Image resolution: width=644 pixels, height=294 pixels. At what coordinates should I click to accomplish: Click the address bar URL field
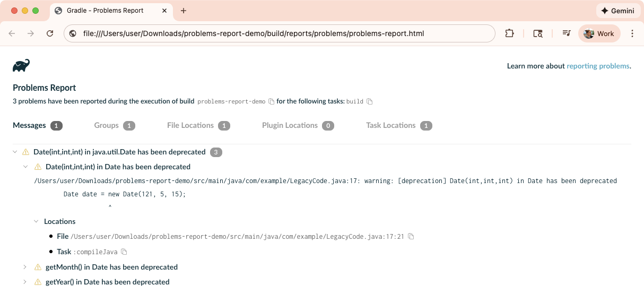[x=280, y=33]
